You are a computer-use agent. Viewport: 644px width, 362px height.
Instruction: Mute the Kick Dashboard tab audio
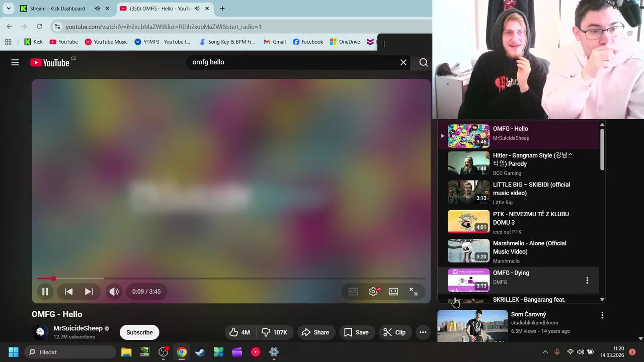click(x=97, y=9)
